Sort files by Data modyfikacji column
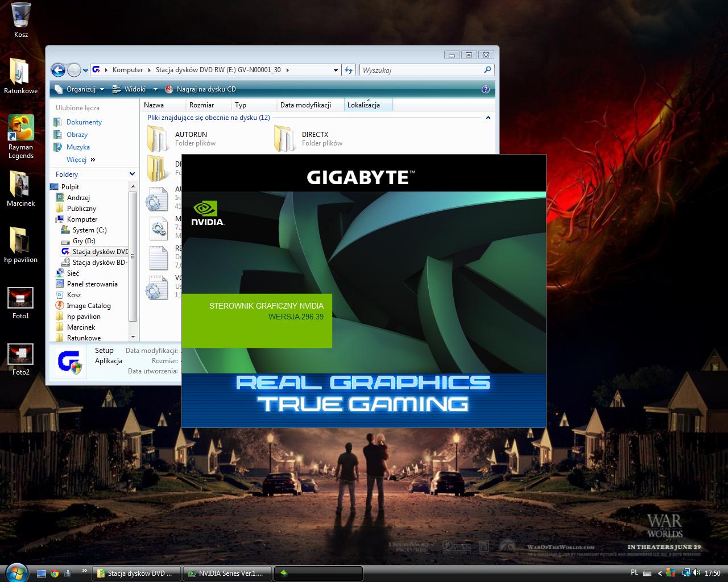728x582 pixels. [x=311, y=105]
